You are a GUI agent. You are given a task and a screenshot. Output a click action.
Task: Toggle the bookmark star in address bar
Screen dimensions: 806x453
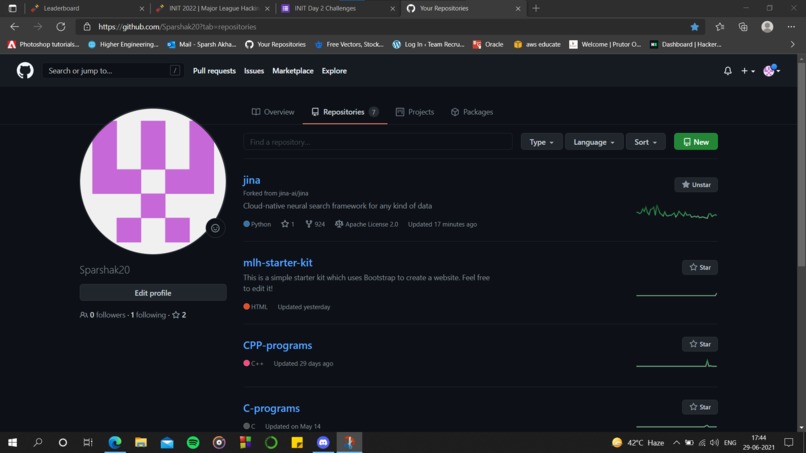click(694, 27)
